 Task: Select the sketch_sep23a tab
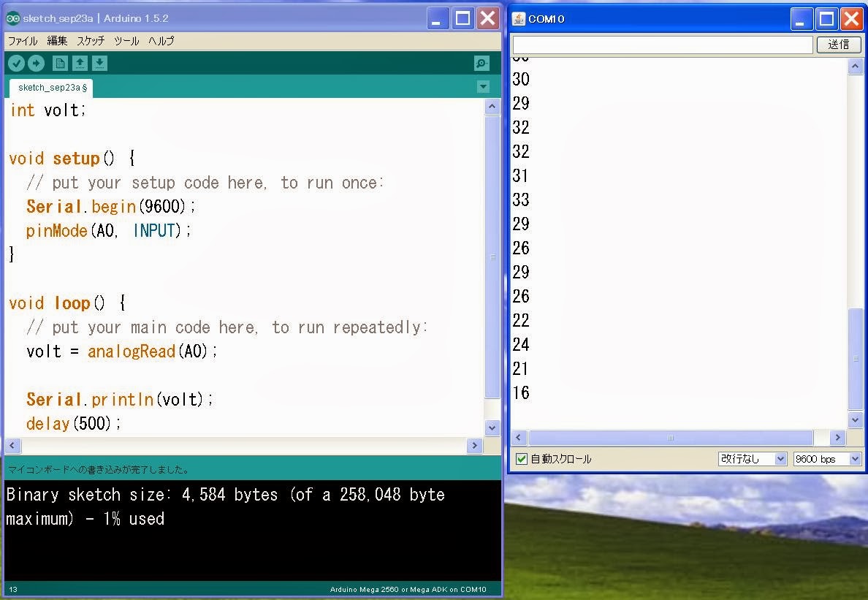click(x=52, y=88)
